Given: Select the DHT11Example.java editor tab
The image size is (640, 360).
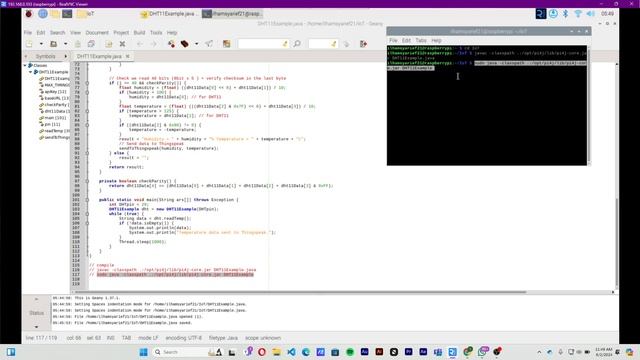Looking at the screenshot, I should point(99,56).
